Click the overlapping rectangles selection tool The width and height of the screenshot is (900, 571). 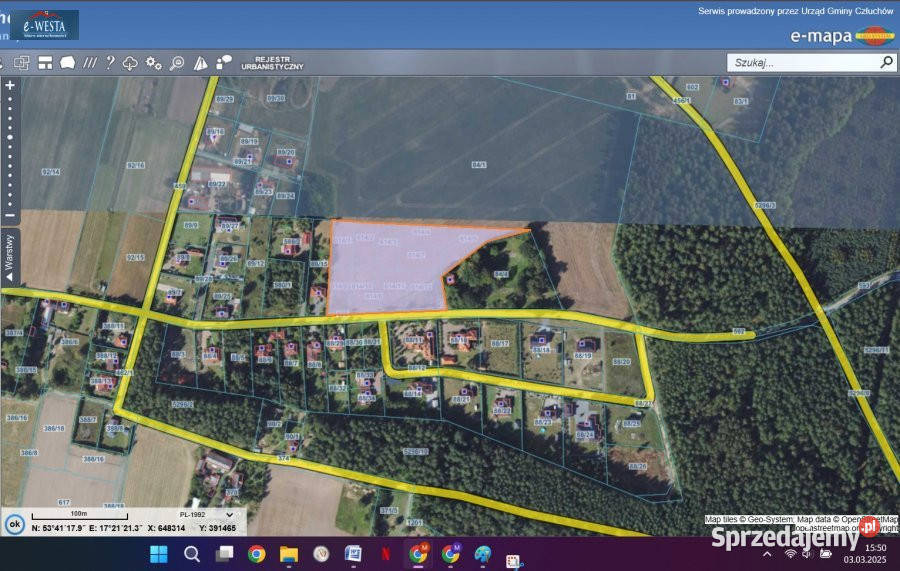21,62
